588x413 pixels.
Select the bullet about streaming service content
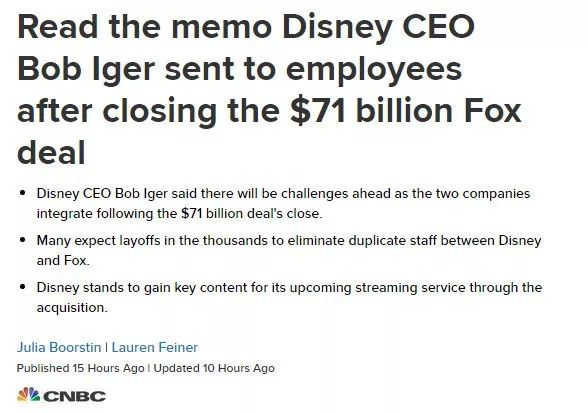pos(289,297)
